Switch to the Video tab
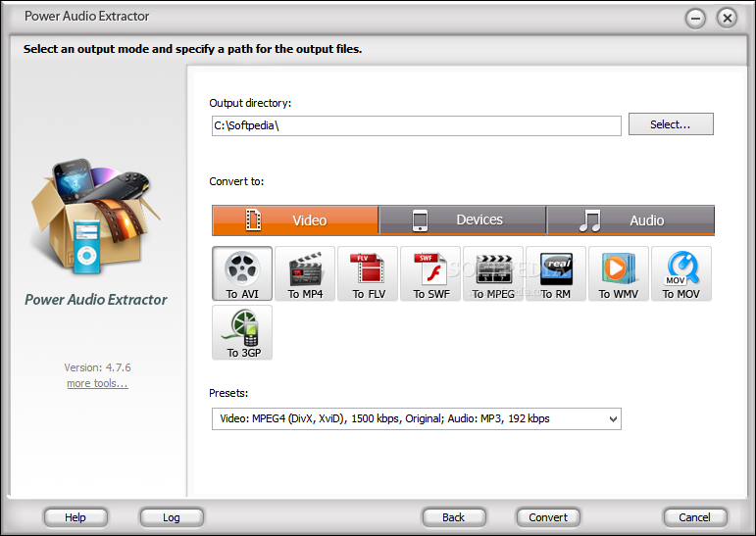 [295, 220]
